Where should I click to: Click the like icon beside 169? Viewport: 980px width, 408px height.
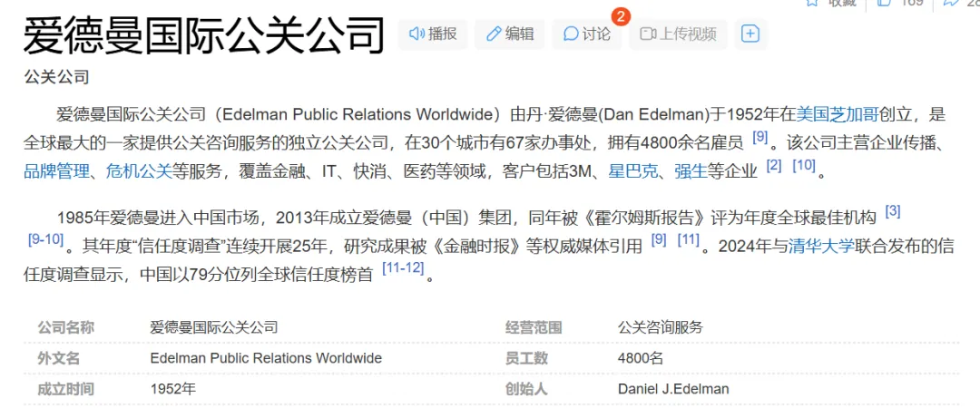click(x=885, y=3)
